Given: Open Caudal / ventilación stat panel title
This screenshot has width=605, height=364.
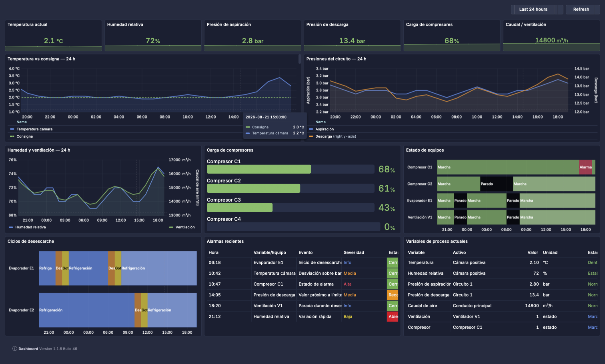Looking at the screenshot, I should (x=526, y=24).
